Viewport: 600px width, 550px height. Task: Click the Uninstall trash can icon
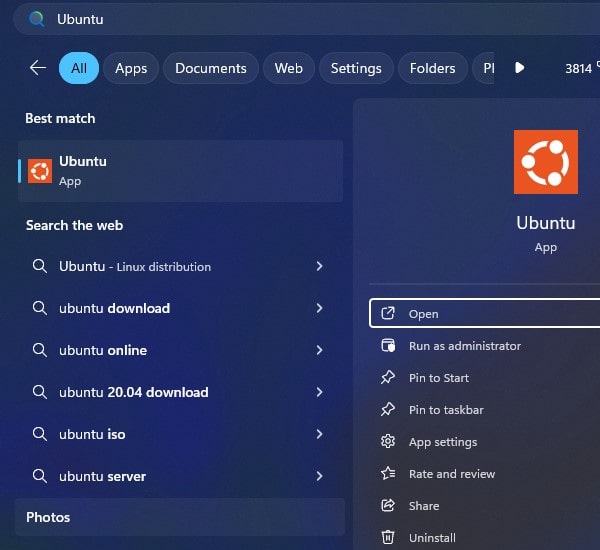tap(388, 537)
